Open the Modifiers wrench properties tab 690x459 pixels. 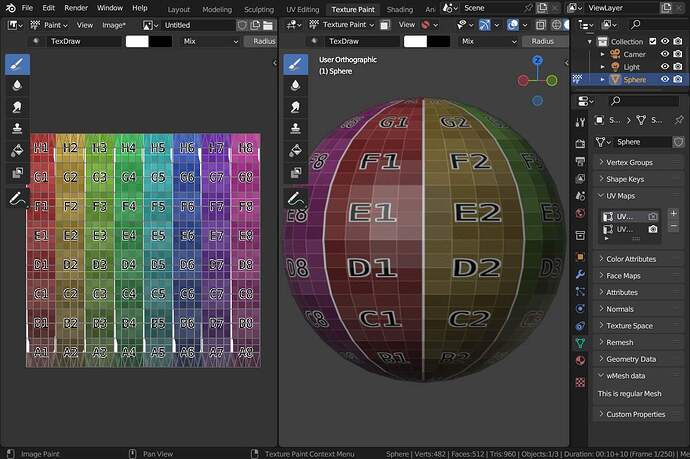pyautogui.click(x=580, y=275)
